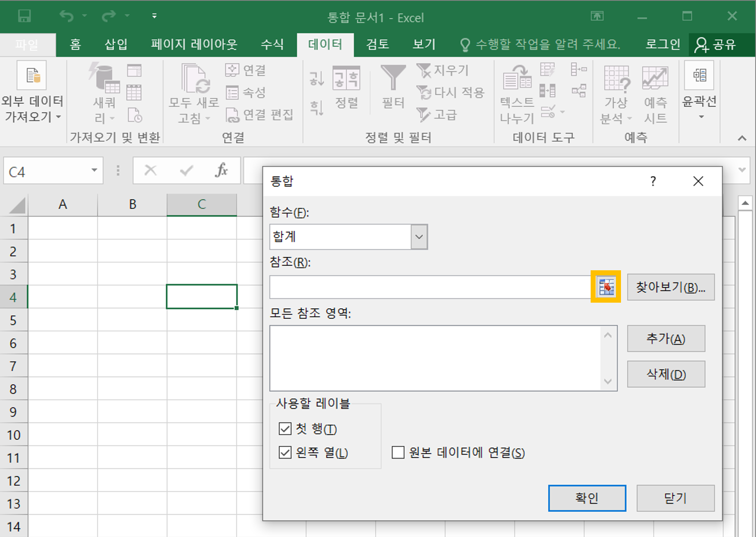This screenshot has width=756, height=537.
Task: Click the 참조 reference input field
Action: click(430, 287)
